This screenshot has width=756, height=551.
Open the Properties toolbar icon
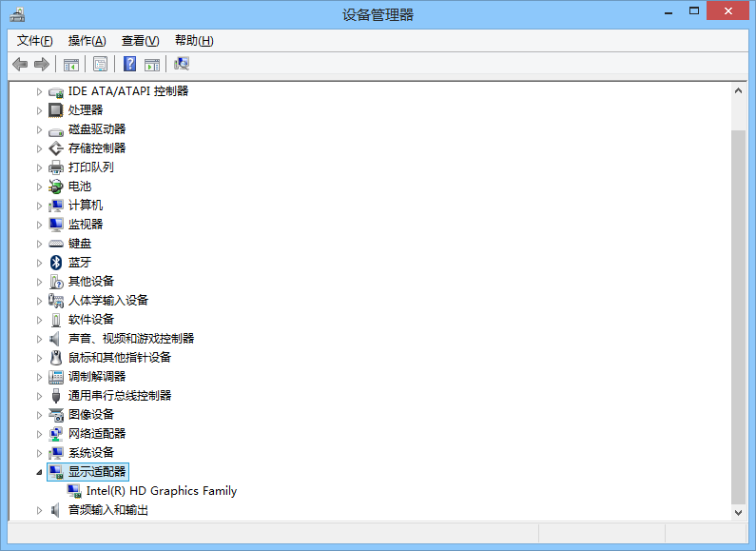click(100, 64)
